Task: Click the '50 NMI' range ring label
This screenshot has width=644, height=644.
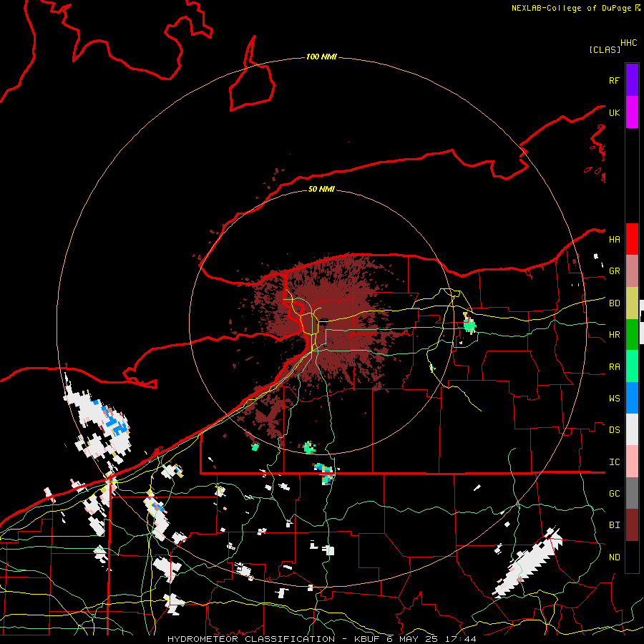Action: 321,189
